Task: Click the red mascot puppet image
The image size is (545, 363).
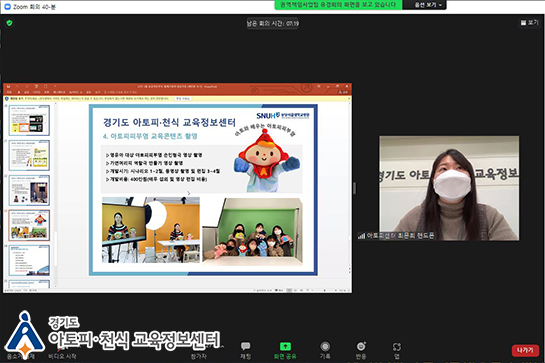Action: coord(267,161)
